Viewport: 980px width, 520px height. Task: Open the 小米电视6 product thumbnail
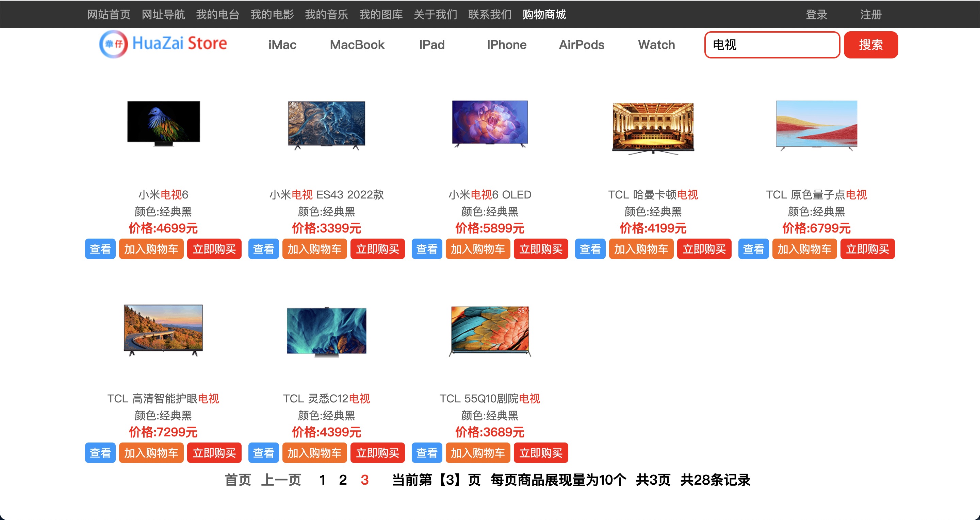tap(163, 123)
